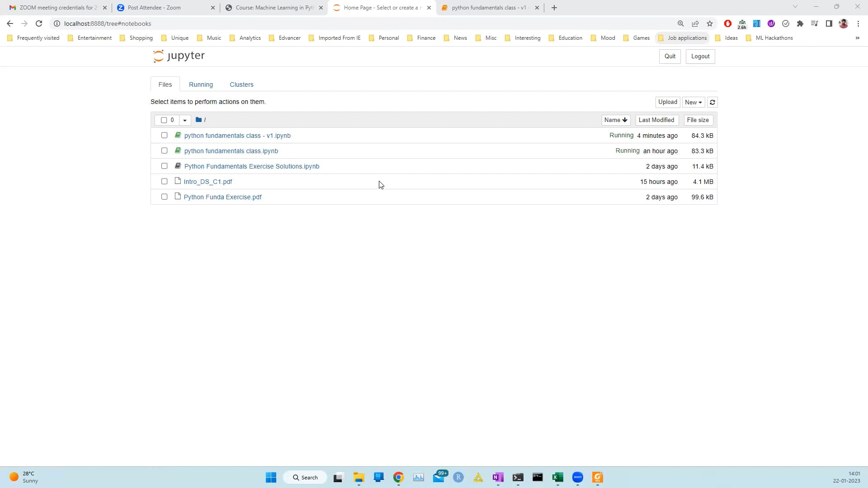Click the Logout button
The image size is (868, 488).
[x=700, y=56]
